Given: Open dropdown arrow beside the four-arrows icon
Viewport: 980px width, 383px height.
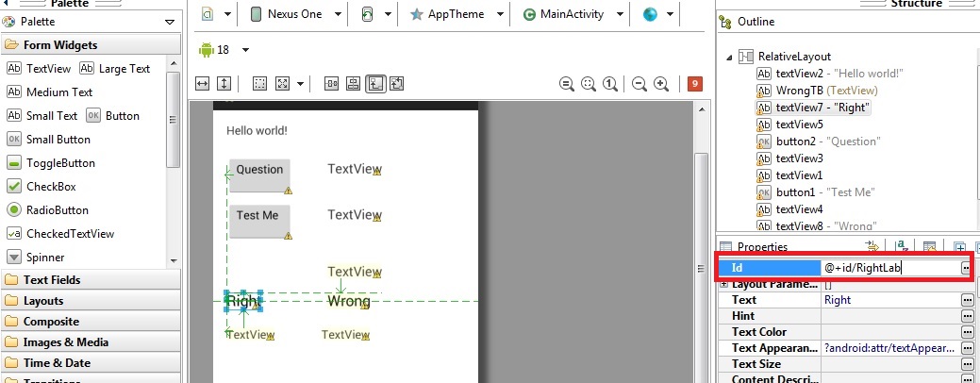Looking at the screenshot, I should 301,84.
